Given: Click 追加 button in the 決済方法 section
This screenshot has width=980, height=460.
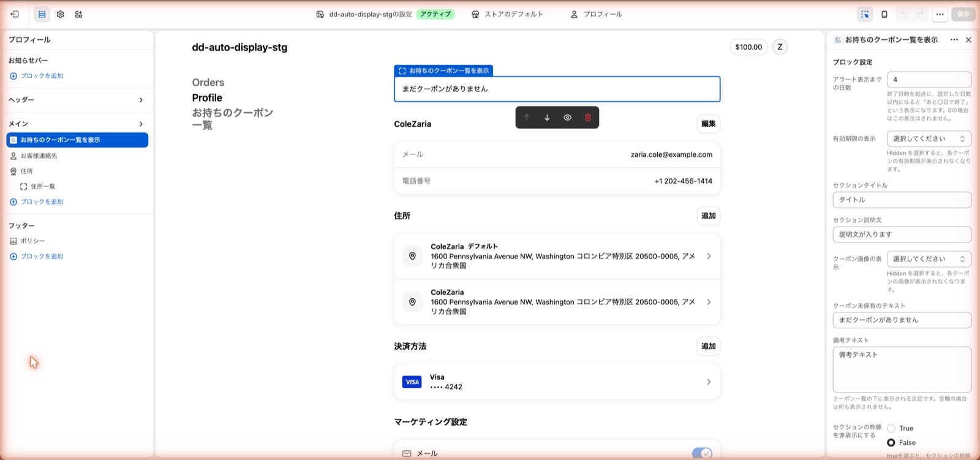Looking at the screenshot, I should 709,346.
